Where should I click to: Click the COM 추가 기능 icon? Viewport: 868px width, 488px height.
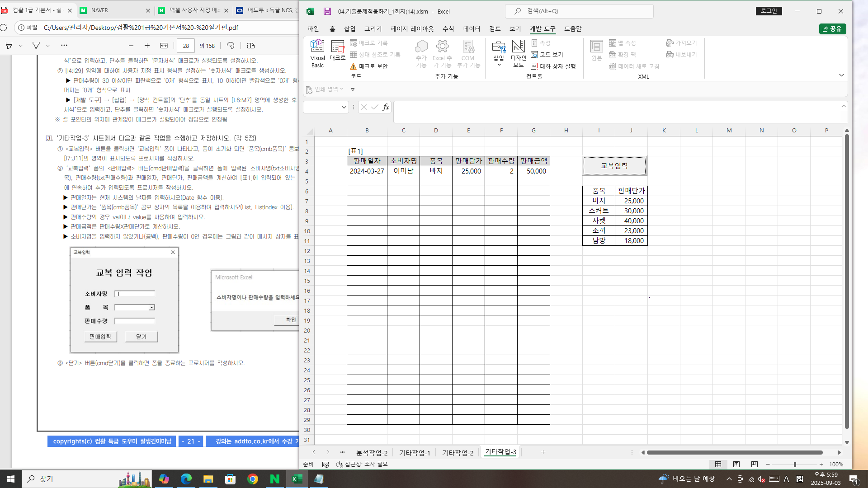click(x=468, y=53)
